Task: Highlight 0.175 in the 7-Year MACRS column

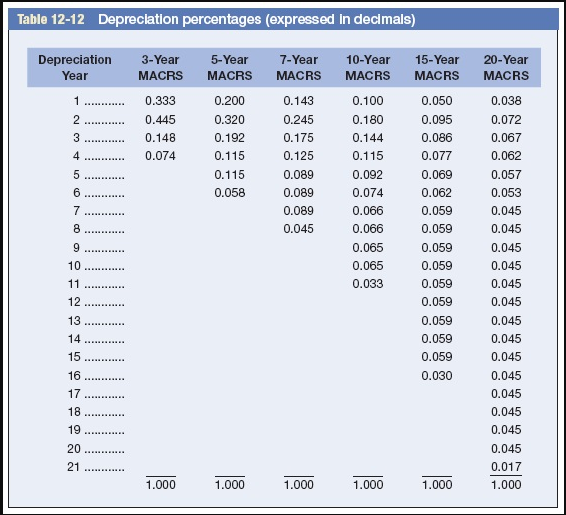Action: pos(299,138)
